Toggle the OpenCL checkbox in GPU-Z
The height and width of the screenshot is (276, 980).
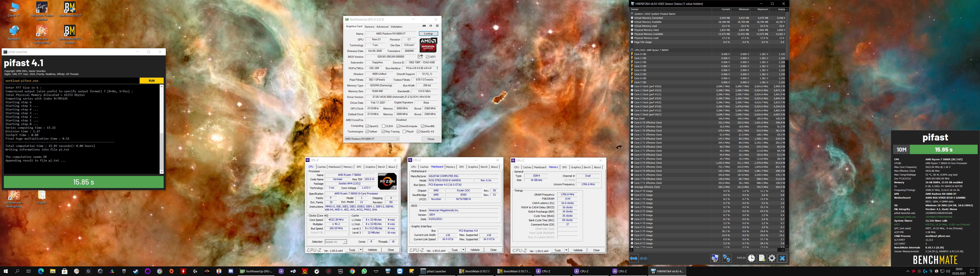point(367,126)
